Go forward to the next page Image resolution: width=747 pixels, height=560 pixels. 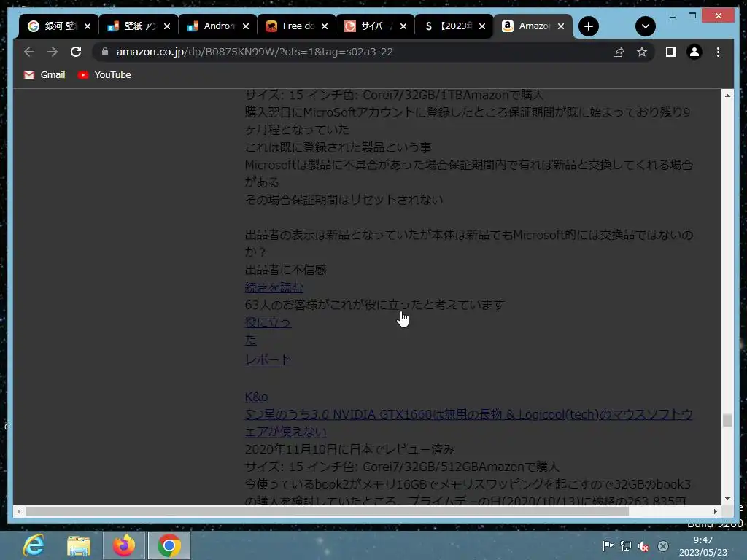click(53, 52)
